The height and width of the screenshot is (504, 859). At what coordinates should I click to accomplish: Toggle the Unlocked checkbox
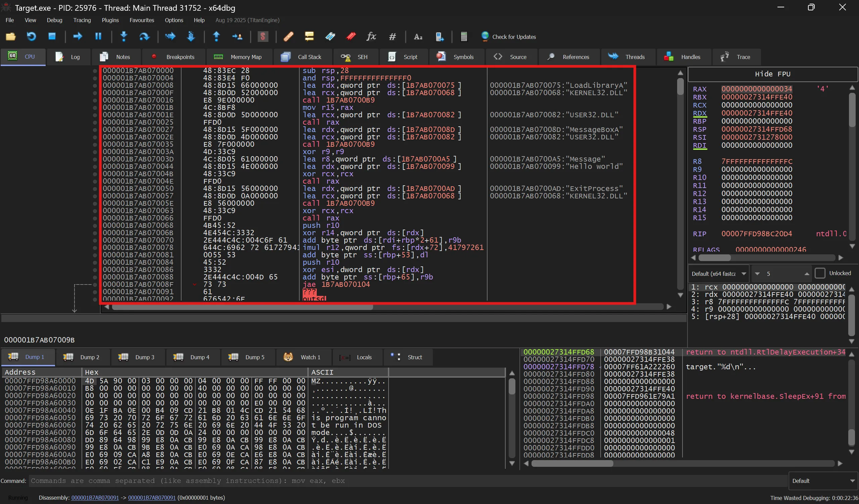pyautogui.click(x=820, y=273)
